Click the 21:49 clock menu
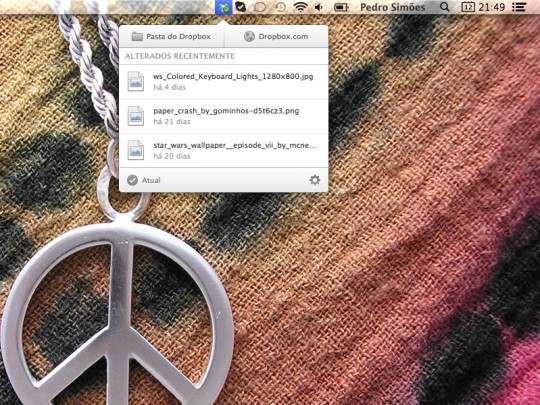Image resolution: width=540 pixels, height=405 pixels. pyautogui.click(x=491, y=7)
